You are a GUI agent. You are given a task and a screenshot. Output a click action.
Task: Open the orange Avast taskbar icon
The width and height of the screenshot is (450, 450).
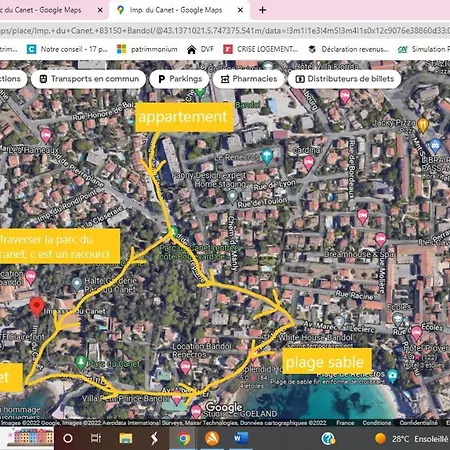coord(212,438)
